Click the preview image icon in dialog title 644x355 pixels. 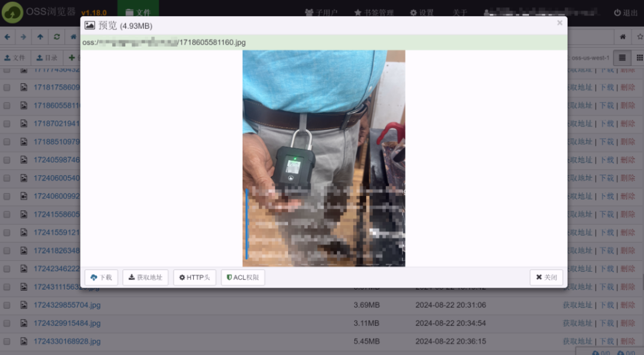[89, 26]
